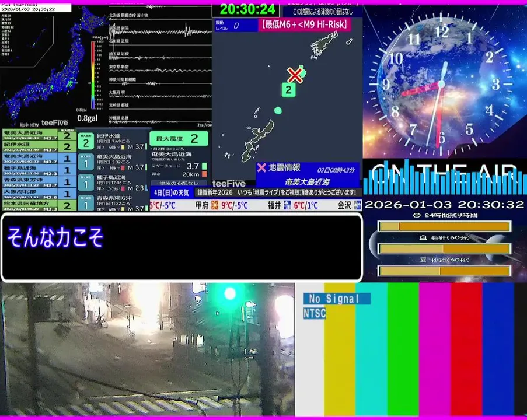Click the hourglass icon beside 秒針(60秒)
527x420 pixels.
click(x=423, y=260)
